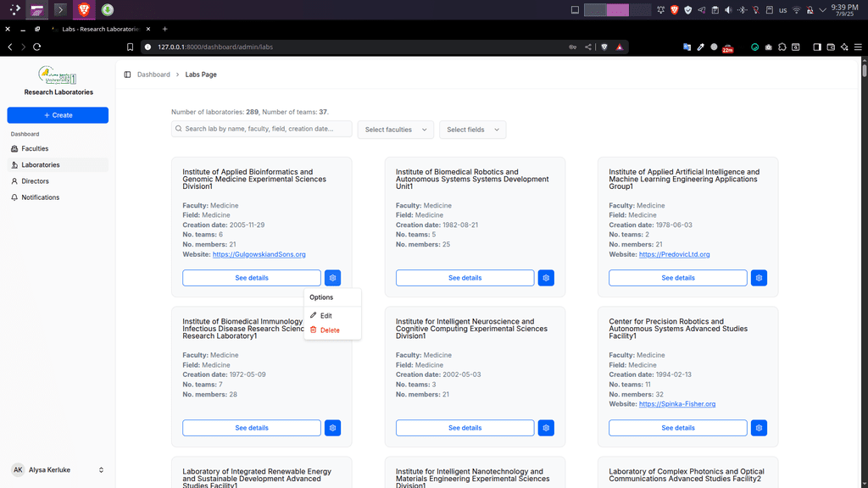Go to Directors in the sidebar
This screenshot has width=868, height=488.
pos(35,181)
